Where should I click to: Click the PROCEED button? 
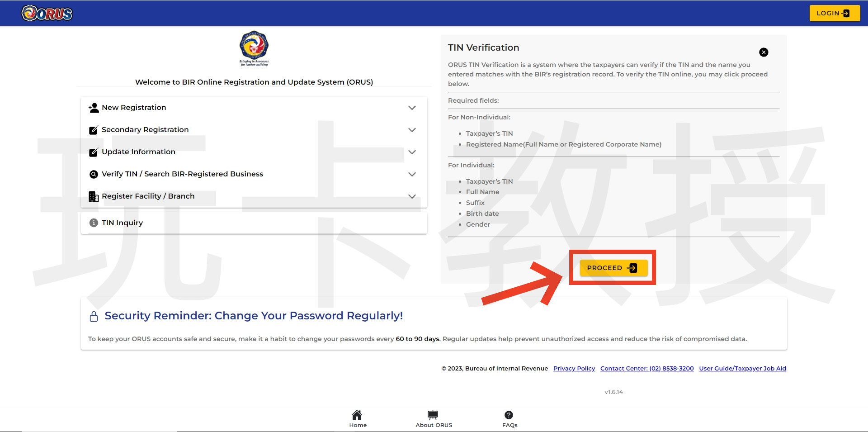613,268
